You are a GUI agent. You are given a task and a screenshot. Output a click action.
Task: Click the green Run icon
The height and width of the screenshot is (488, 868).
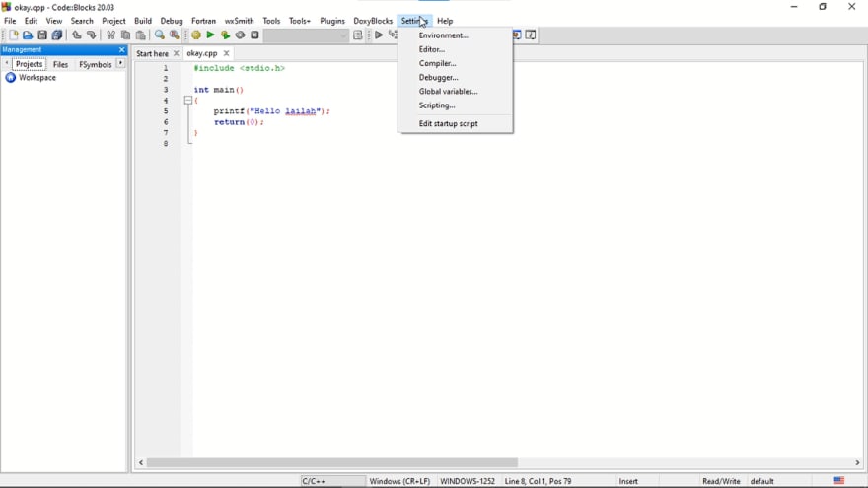click(210, 35)
